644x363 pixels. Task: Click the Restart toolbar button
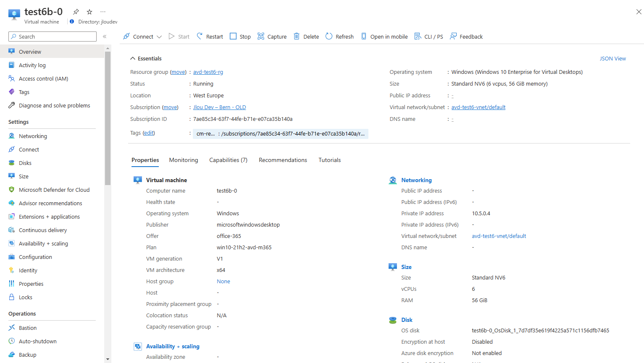[210, 37]
